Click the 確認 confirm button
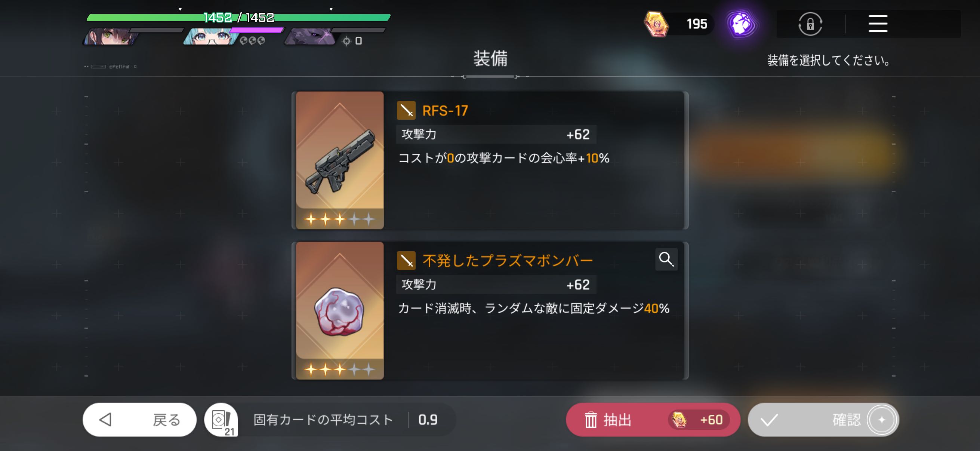Image resolution: width=980 pixels, height=451 pixels. coord(823,420)
